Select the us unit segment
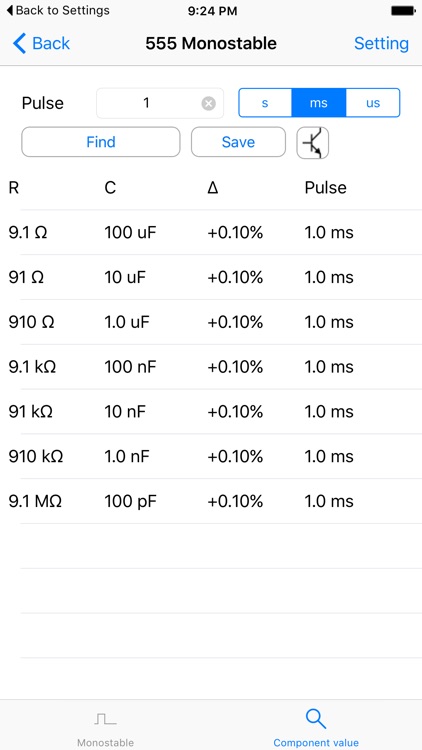 [x=373, y=103]
